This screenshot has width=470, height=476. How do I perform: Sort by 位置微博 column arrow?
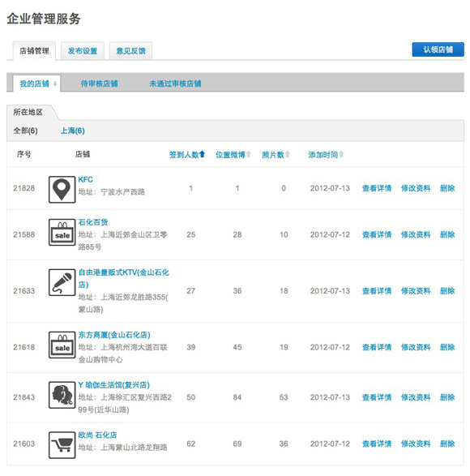[x=249, y=154]
